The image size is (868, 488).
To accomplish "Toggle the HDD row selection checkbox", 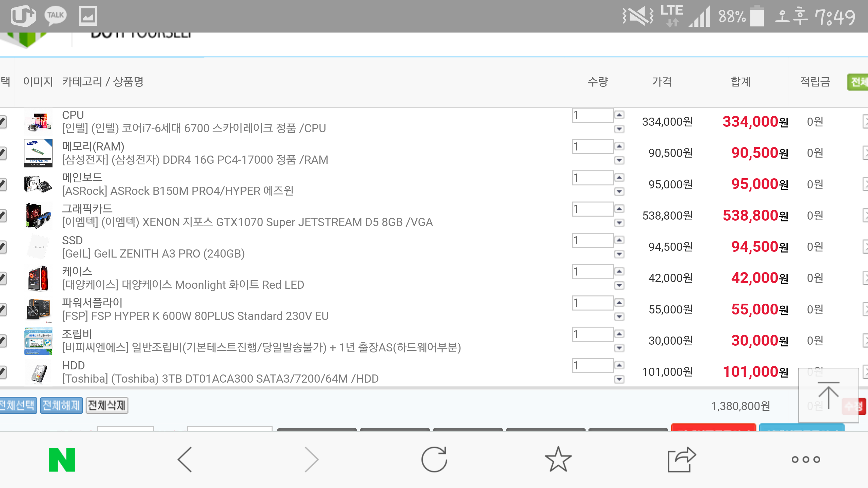I will point(3,372).
